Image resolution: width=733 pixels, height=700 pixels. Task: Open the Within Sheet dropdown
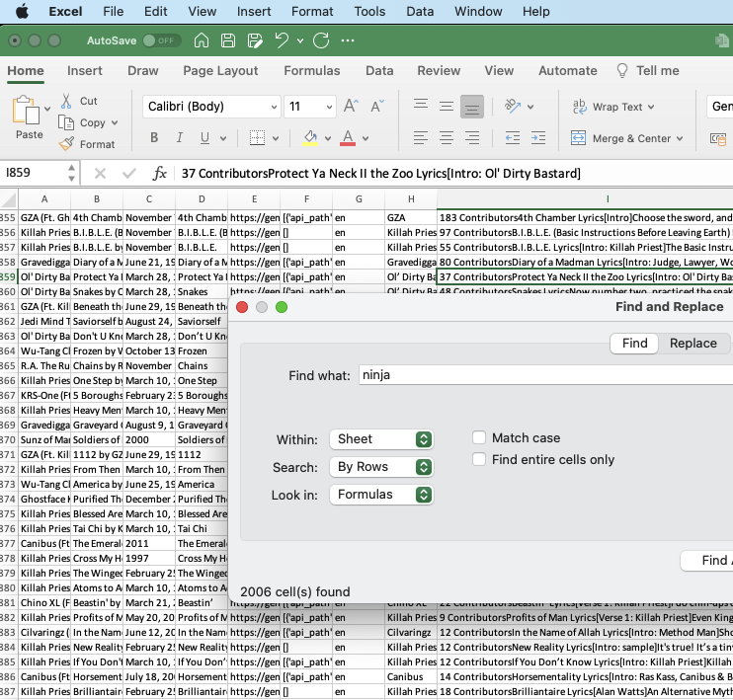(x=381, y=439)
